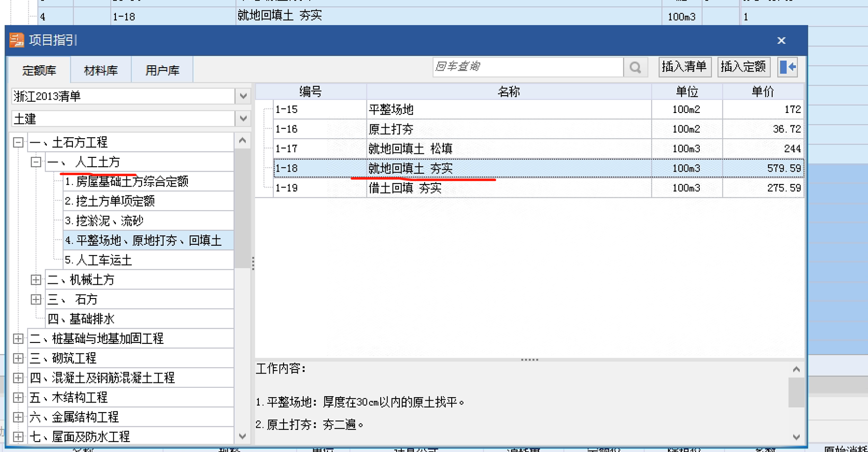Click the tree scrollbar thumb
Image resolution: width=868 pixels, height=452 pixels.
(x=242, y=208)
